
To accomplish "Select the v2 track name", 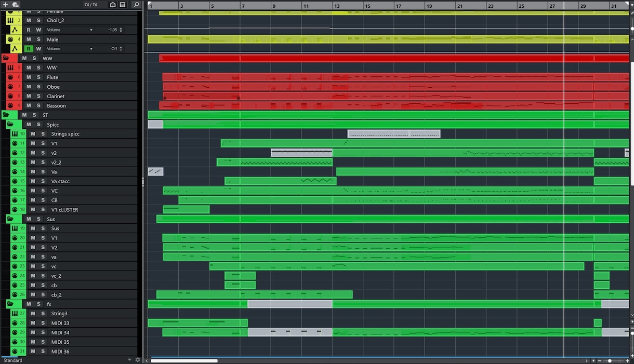I will tap(54, 153).
